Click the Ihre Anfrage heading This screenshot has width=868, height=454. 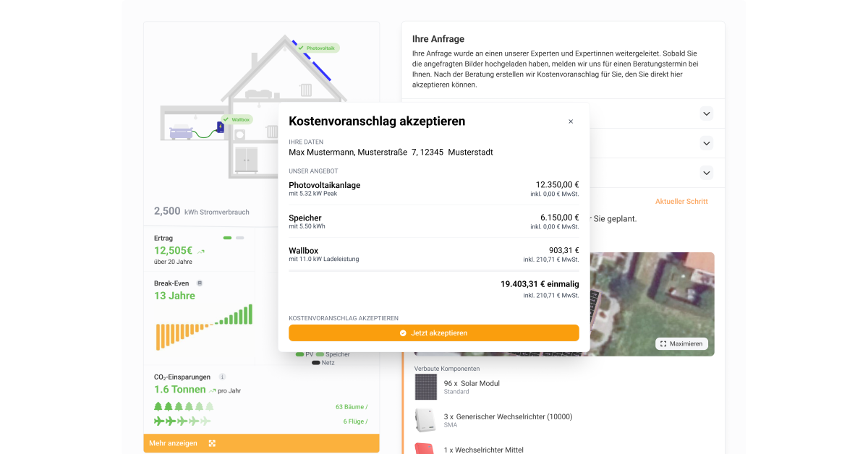tap(438, 39)
